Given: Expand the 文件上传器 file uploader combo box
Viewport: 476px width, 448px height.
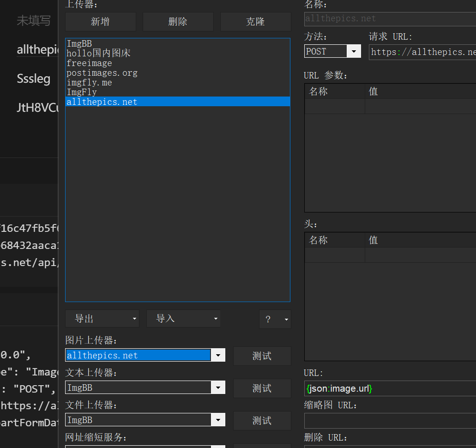Looking at the screenshot, I should (218, 420).
